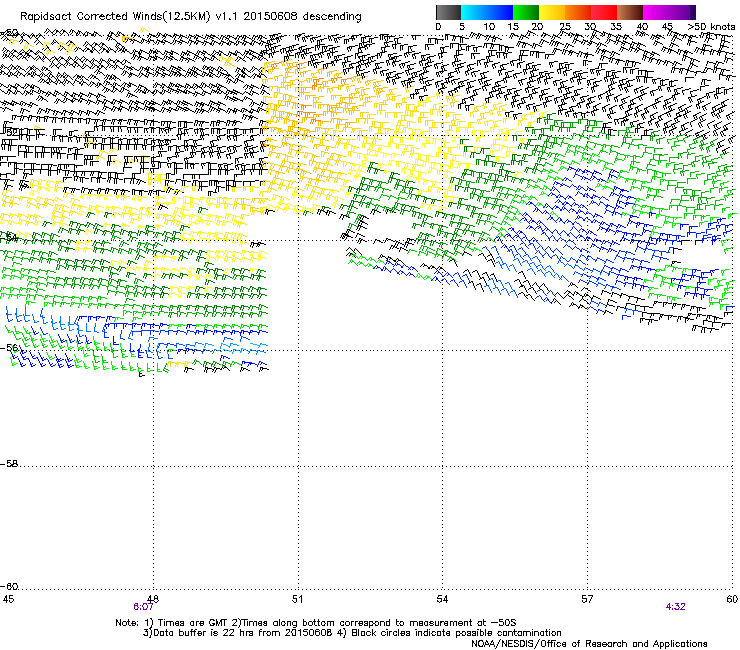The height and width of the screenshot is (650, 740).
Task: Click longitude axis label '60' at bottom right
Action: (x=732, y=599)
